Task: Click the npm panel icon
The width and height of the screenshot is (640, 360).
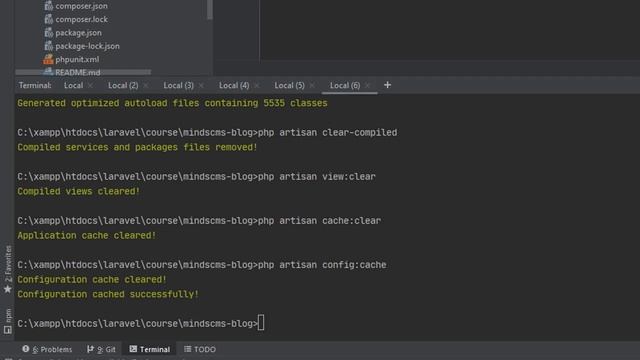Action: click(x=7, y=330)
